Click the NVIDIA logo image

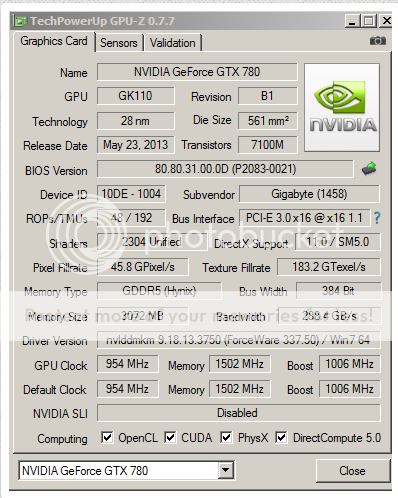(x=342, y=107)
